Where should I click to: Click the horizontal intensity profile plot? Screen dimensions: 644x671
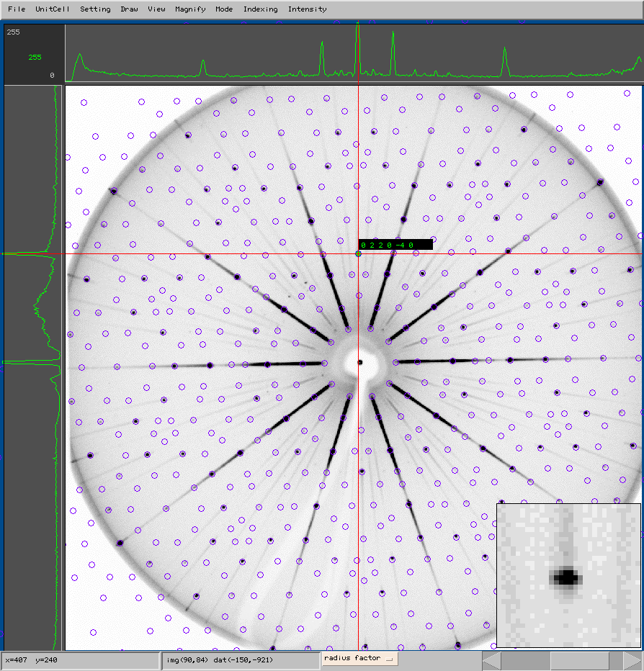click(354, 53)
